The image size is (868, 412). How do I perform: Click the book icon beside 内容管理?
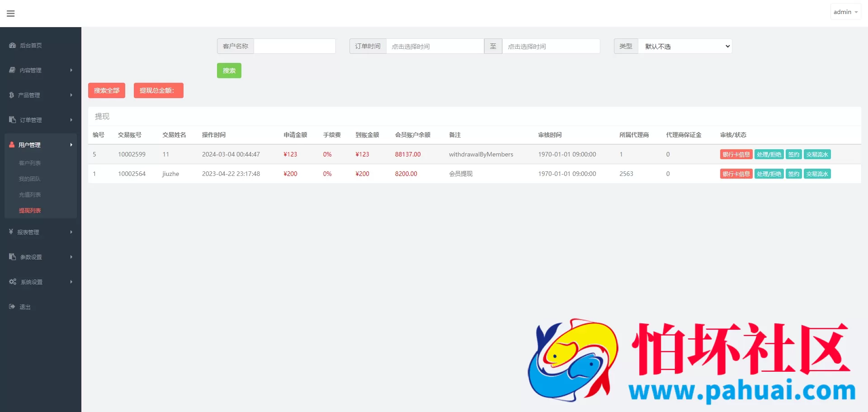click(x=12, y=70)
